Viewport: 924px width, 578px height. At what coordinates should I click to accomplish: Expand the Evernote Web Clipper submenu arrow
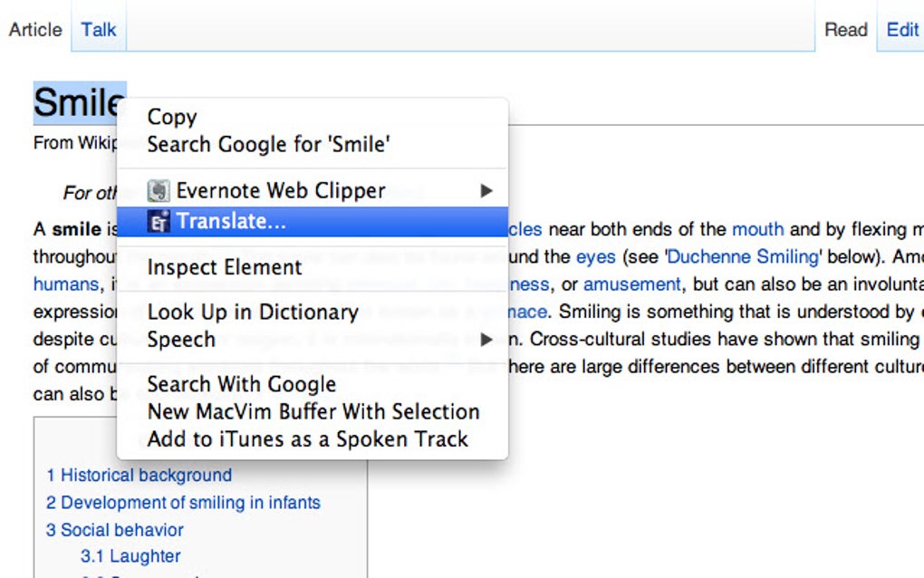(x=486, y=191)
